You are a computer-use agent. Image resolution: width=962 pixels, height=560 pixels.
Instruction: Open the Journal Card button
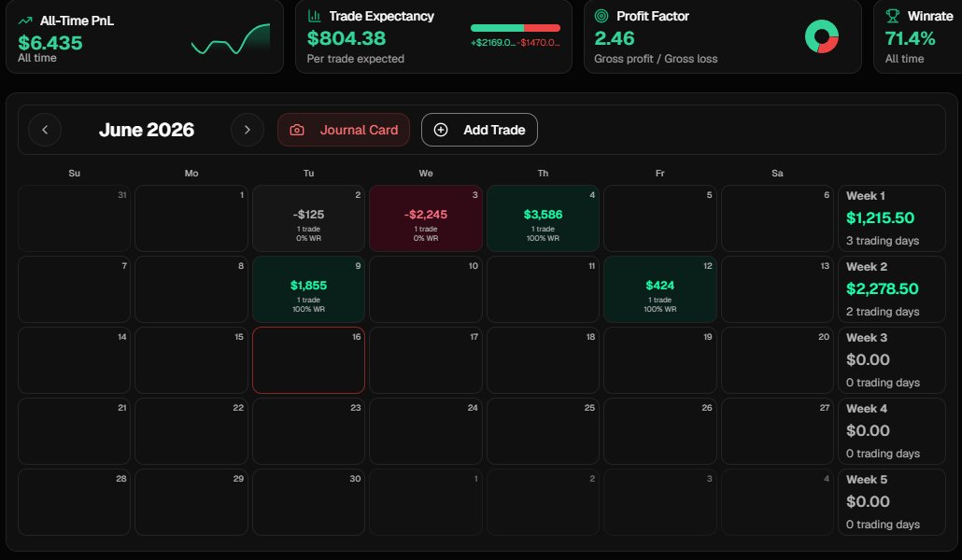tap(344, 130)
